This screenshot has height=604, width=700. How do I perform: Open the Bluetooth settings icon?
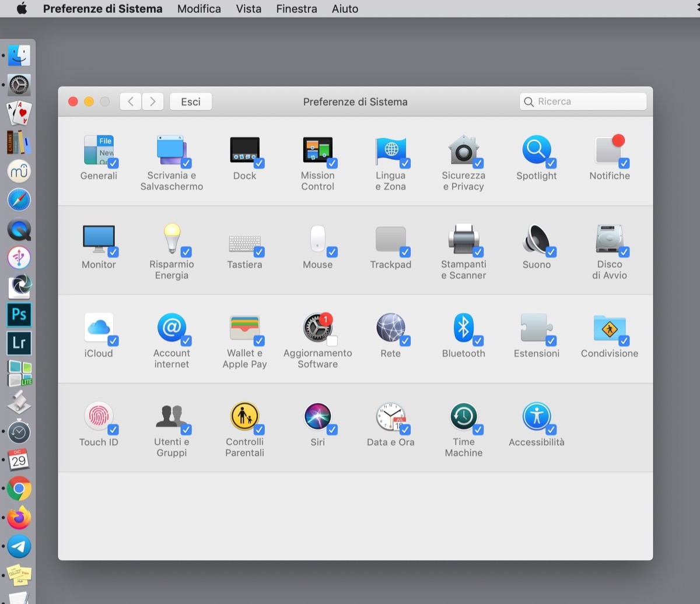(x=463, y=328)
